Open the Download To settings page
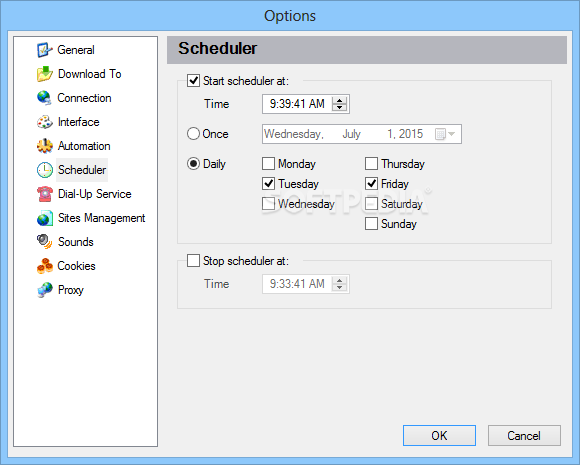This screenshot has width=580, height=465. point(90,74)
